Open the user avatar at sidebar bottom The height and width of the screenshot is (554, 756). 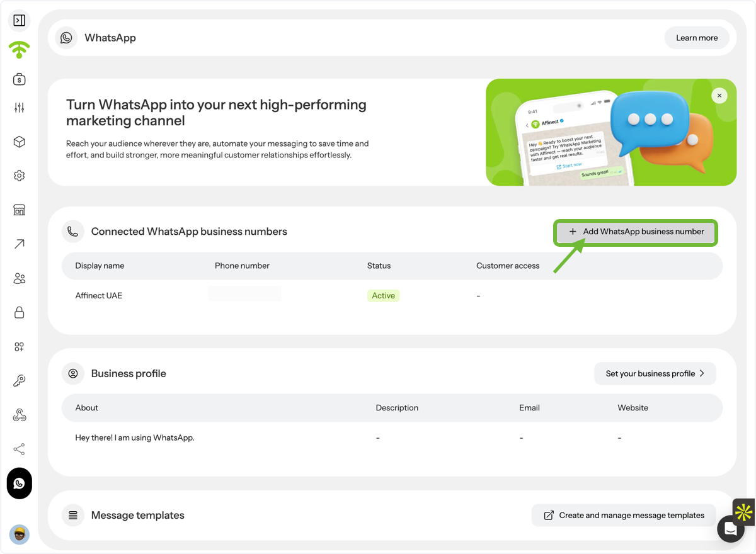click(20, 534)
